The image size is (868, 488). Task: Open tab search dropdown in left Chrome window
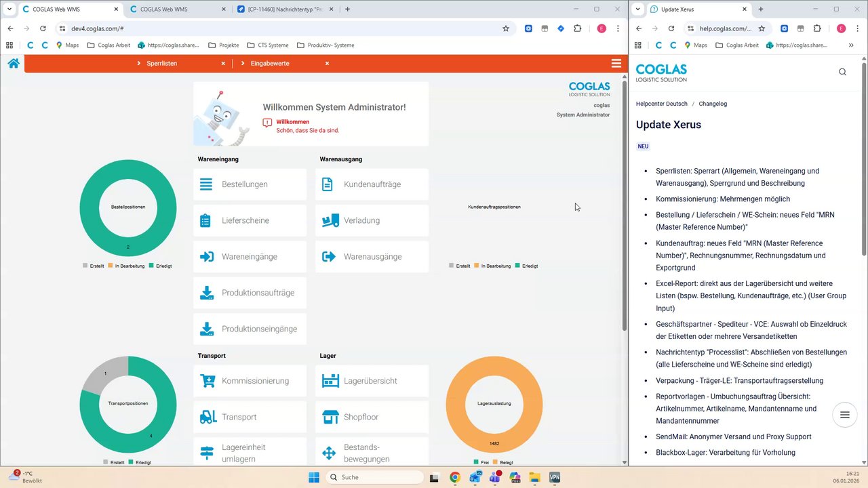point(9,9)
